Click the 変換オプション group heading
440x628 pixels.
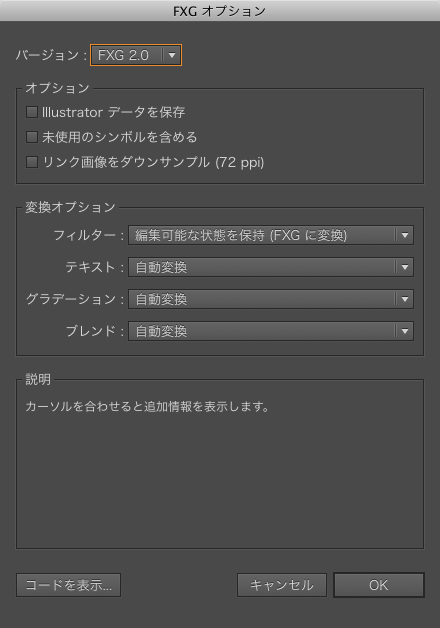pyautogui.click(x=70, y=207)
